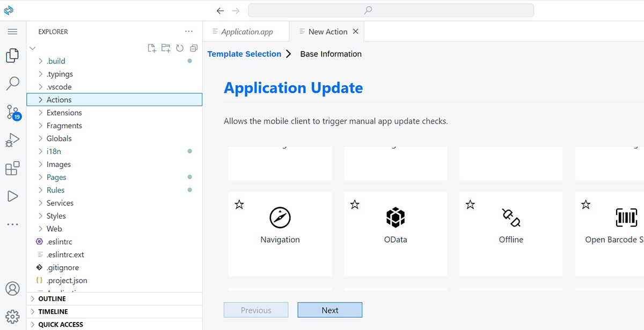Open the Manage settings gear
Image resolution: width=644 pixels, height=330 pixels.
click(x=12, y=316)
